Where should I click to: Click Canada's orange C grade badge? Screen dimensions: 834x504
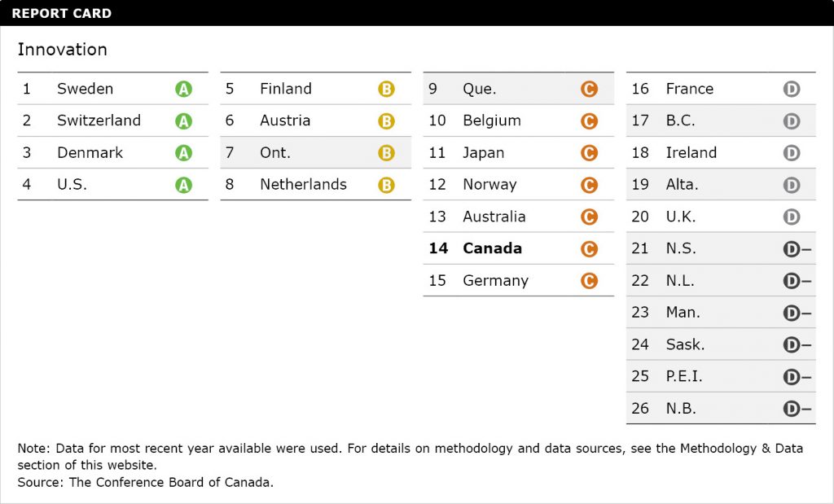tap(589, 249)
